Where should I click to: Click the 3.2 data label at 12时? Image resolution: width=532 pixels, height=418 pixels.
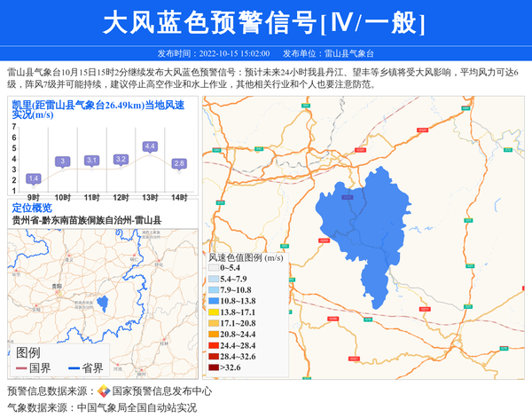[121, 159]
